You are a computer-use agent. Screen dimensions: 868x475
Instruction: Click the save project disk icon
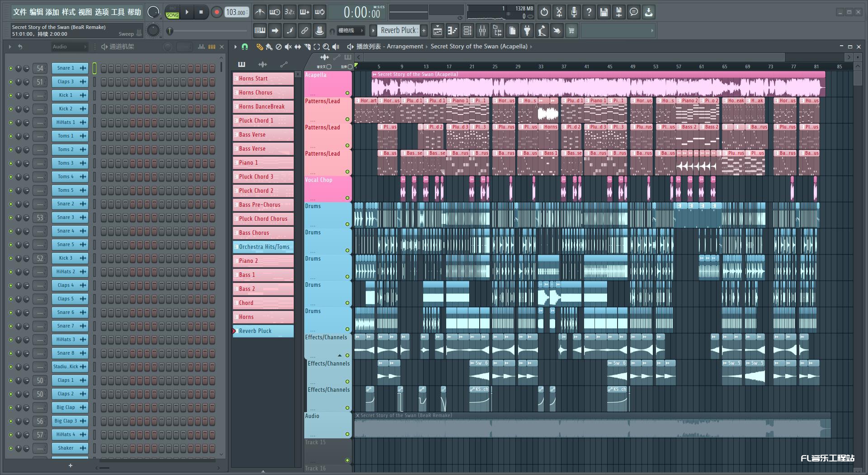[x=604, y=12]
